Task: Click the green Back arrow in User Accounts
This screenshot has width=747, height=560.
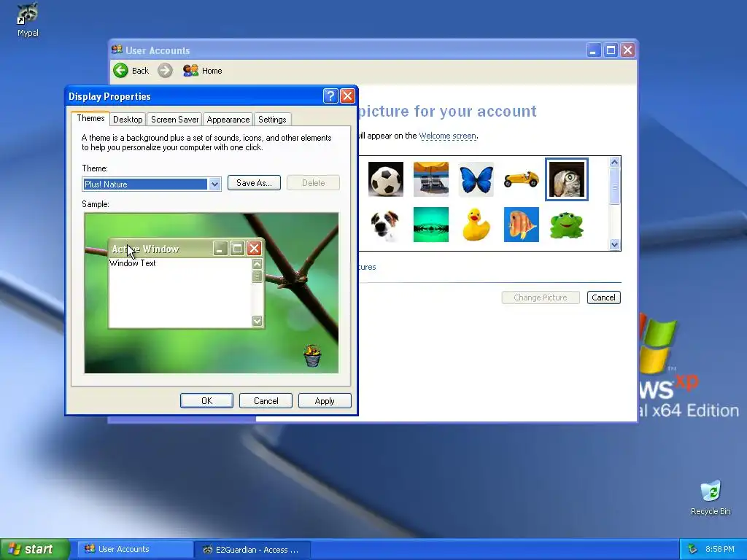Action: [x=120, y=71]
